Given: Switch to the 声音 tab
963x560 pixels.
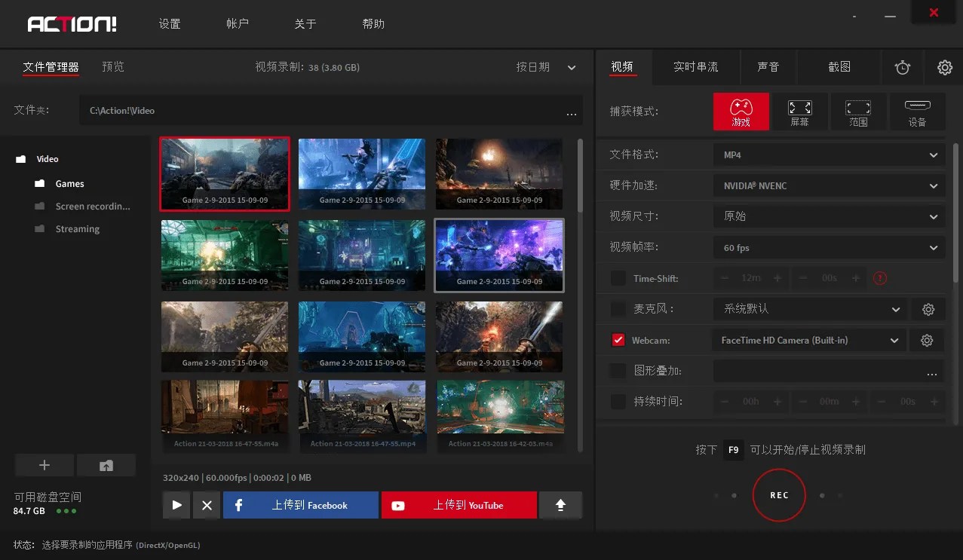Looking at the screenshot, I should [x=768, y=67].
